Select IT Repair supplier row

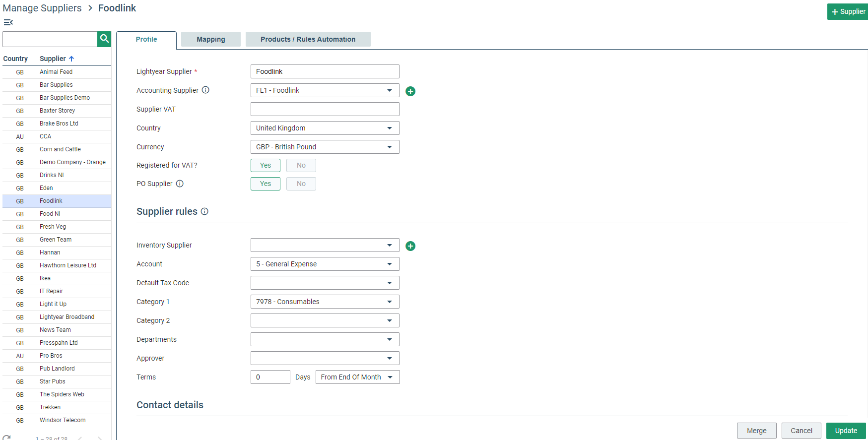(x=57, y=291)
